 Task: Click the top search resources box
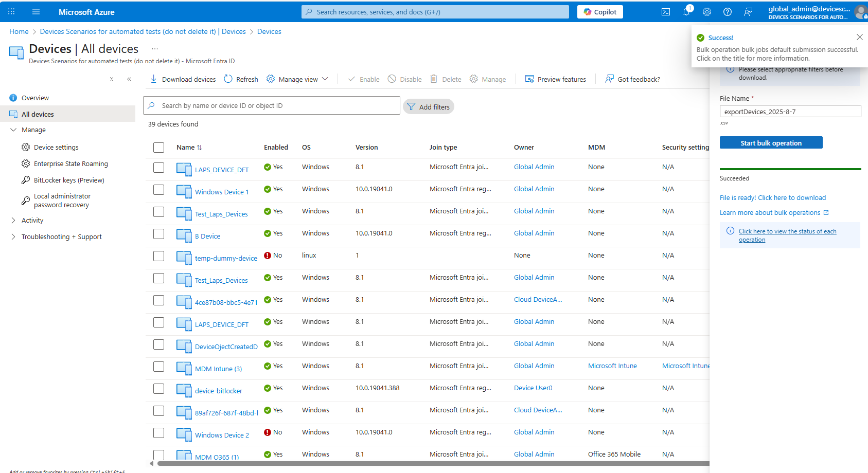tap(435, 12)
